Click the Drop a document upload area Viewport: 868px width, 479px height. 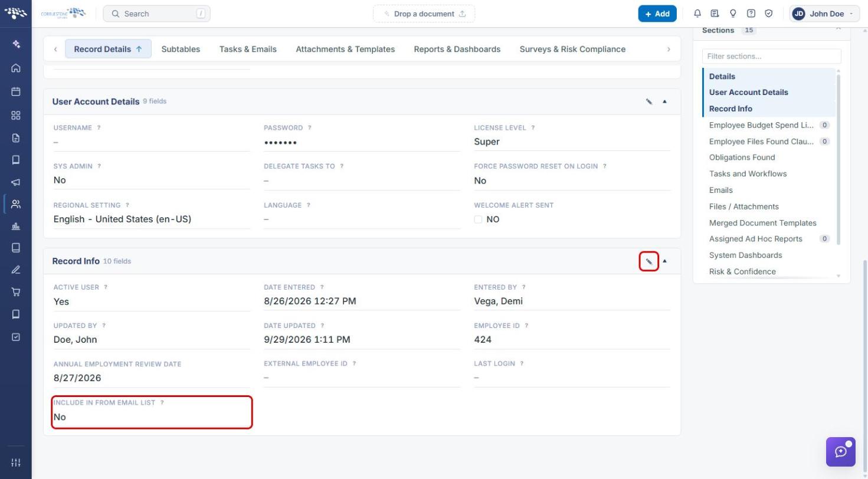(424, 14)
